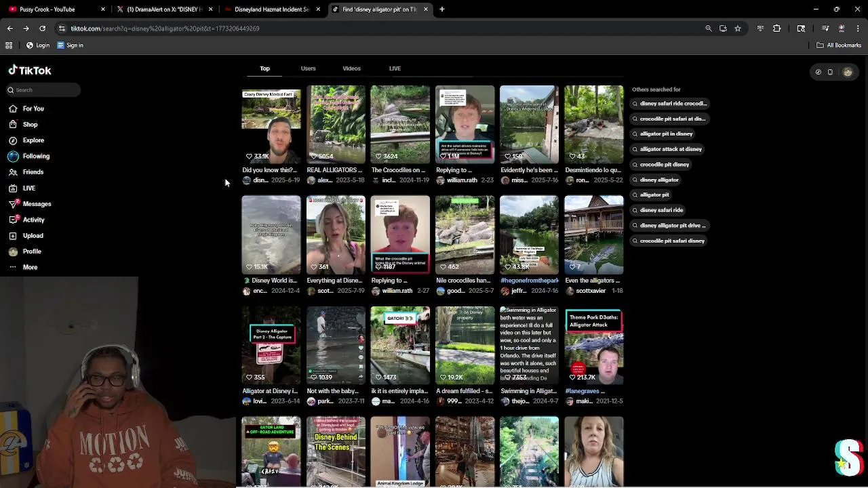Reload the page with refresh icon
The width and height of the screenshot is (868, 488).
tap(42, 28)
